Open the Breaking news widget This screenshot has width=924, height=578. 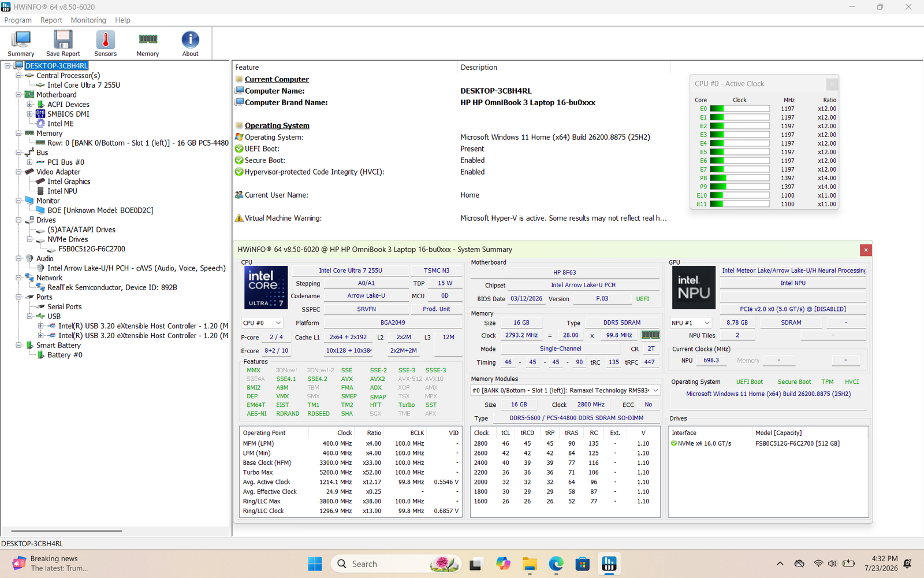tap(51, 564)
